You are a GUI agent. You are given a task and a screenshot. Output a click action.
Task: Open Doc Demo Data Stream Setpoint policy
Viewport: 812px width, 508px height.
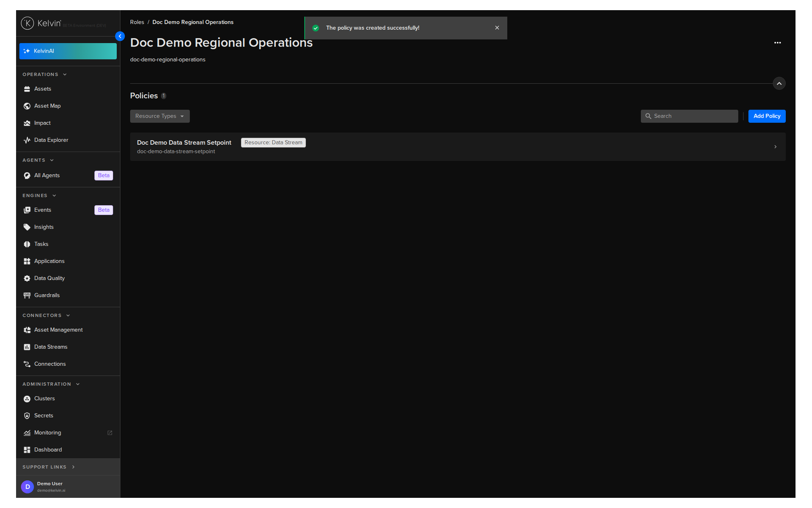coord(458,147)
